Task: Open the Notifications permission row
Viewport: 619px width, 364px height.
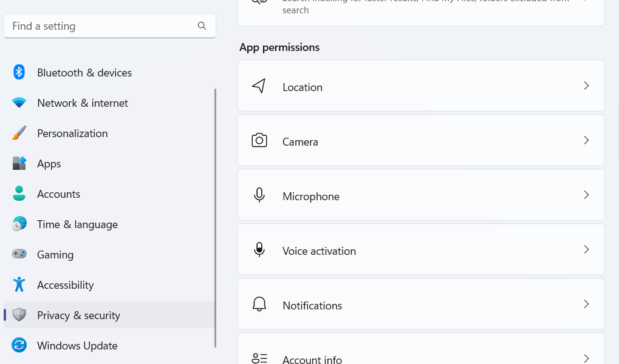Action: click(x=421, y=304)
